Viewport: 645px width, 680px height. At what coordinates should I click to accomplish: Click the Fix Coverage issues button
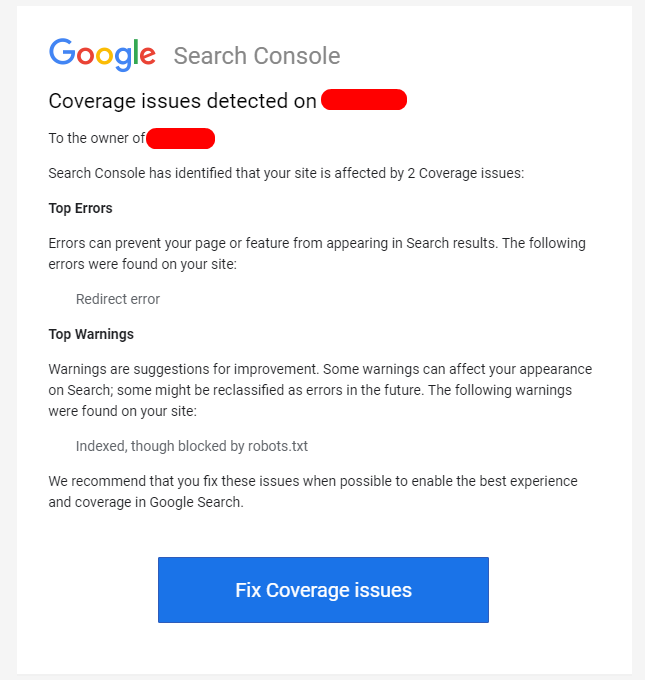323,590
